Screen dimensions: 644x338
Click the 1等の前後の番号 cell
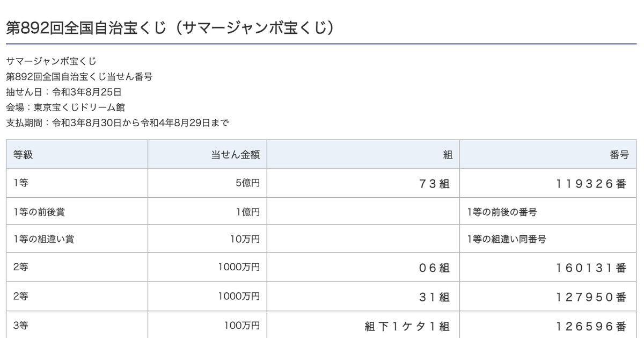point(502,212)
